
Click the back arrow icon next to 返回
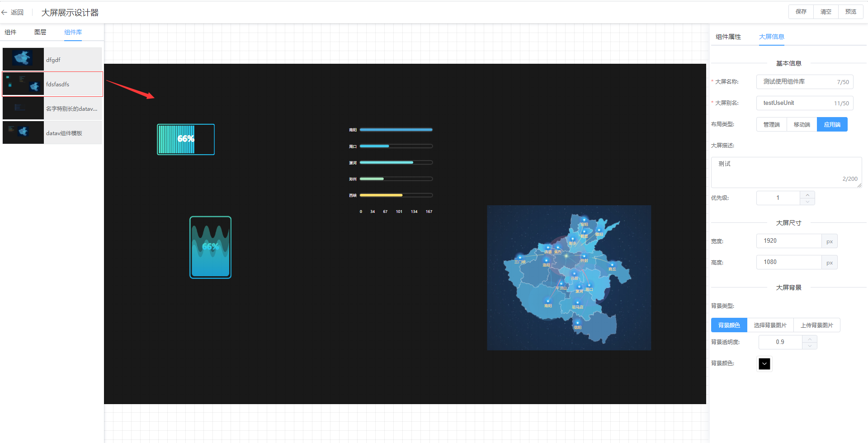pos(5,12)
